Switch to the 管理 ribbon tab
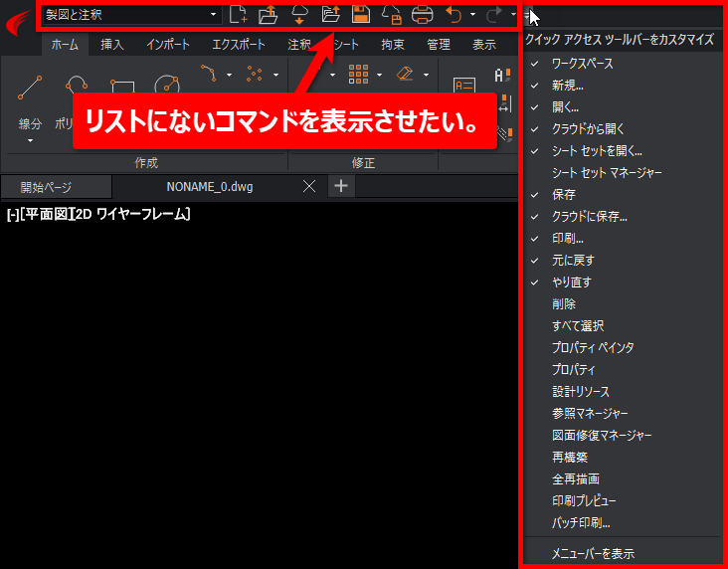The height and width of the screenshot is (569, 728). pos(439,45)
